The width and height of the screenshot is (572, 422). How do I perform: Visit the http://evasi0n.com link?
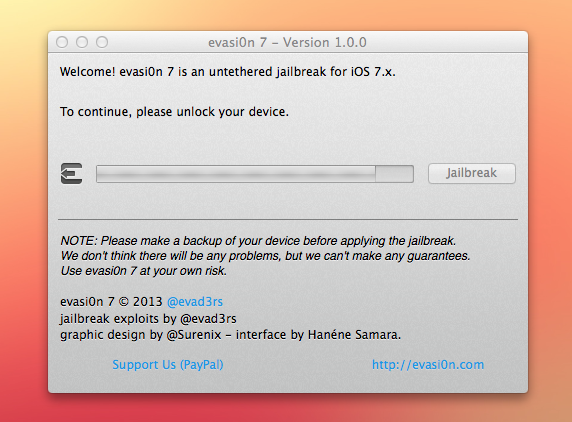(x=428, y=365)
